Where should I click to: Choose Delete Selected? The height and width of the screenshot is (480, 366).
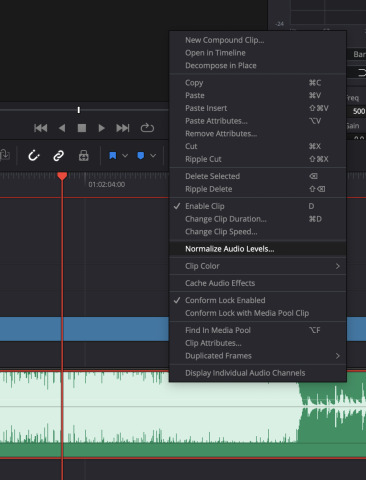click(x=258, y=176)
